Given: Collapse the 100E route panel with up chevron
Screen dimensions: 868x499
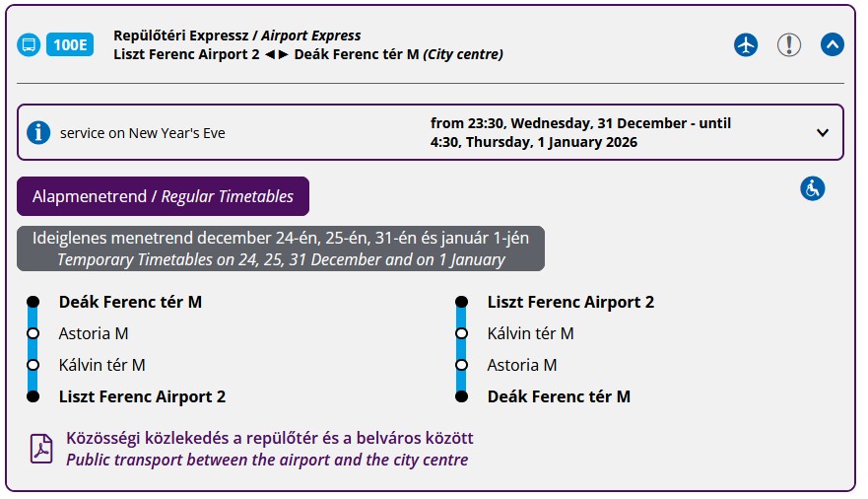Looking at the screenshot, I should 833,45.
